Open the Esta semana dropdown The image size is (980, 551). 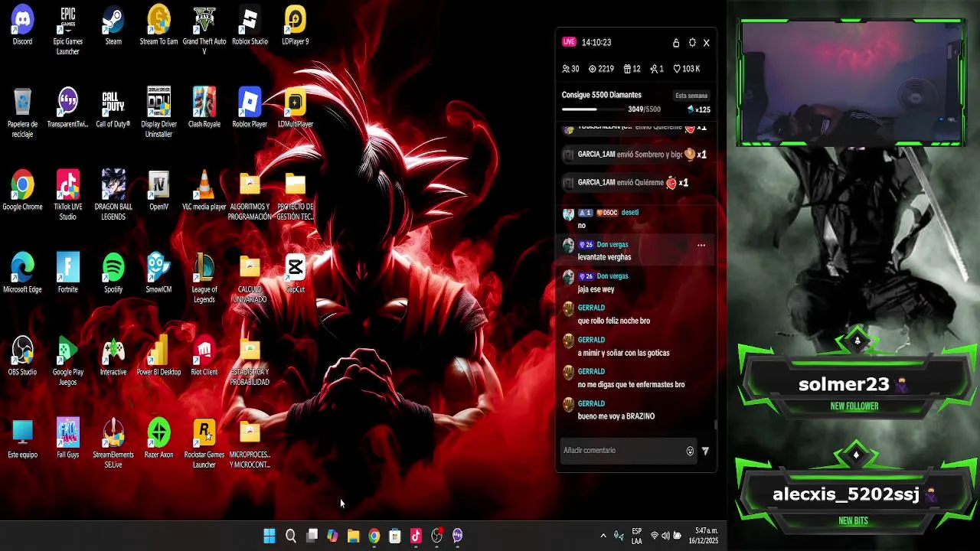[x=691, y=96]
